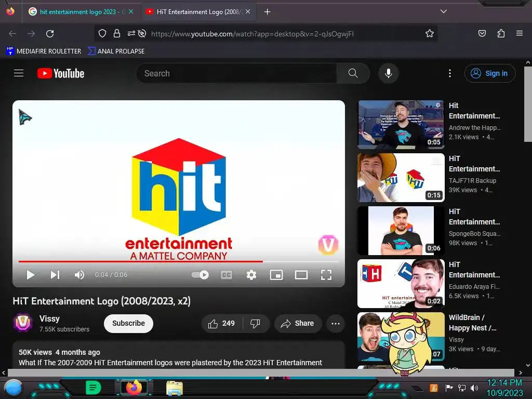Like the video with 249 likes
This screenshot has width=532, height=399.
(x=222, y=323)
